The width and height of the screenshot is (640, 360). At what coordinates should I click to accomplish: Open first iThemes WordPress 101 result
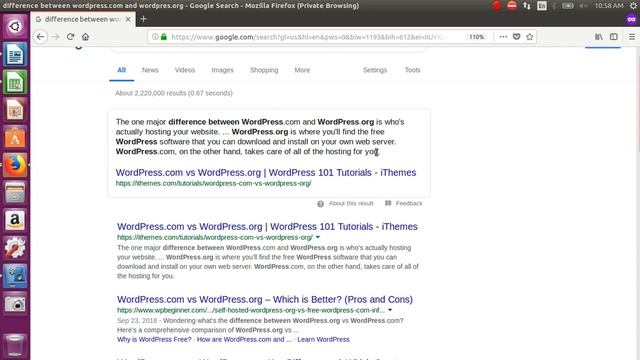(267, 227)
